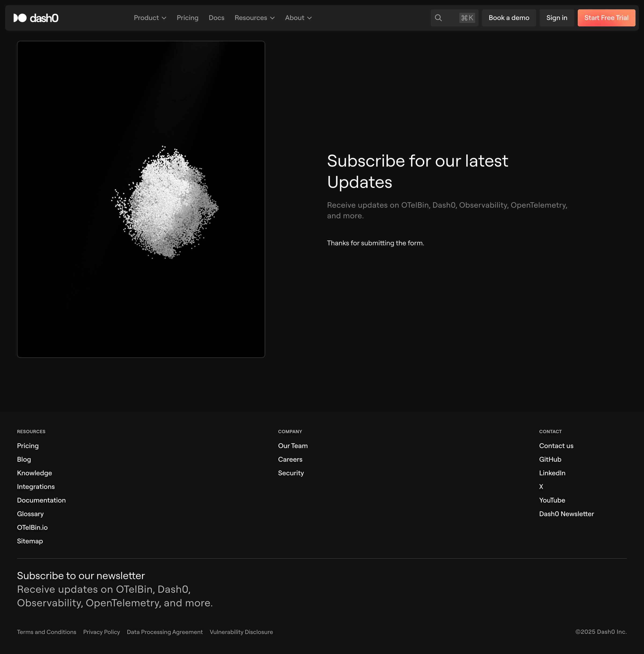Open the Pricing nav item

point(187,18)
